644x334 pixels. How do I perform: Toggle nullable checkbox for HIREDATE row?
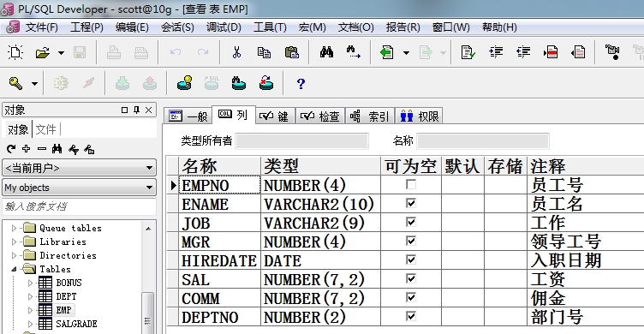coord(411,259)
